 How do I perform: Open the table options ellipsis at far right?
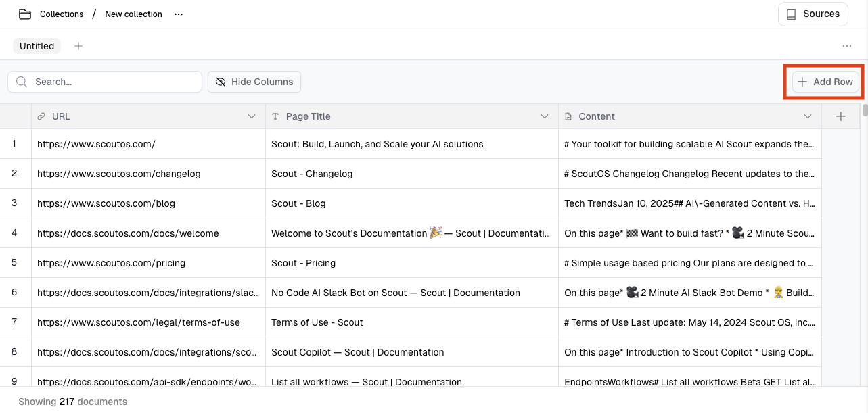(846, 46)
